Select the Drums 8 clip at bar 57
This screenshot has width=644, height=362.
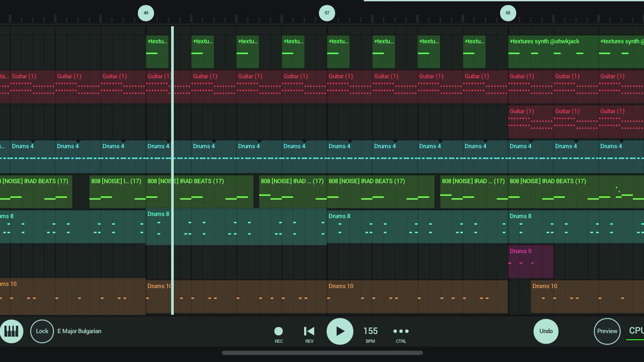pyautogui.click(x=417, y=227)
